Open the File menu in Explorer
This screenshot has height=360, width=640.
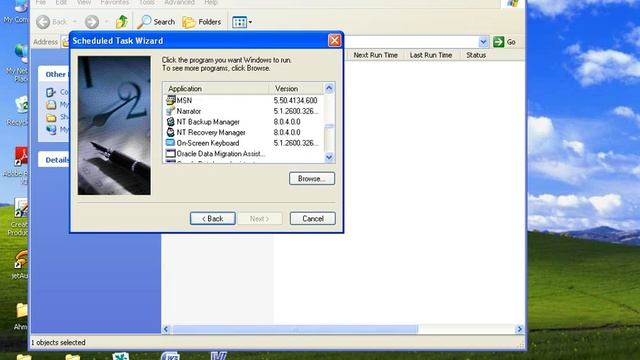[x=41, y=2]
